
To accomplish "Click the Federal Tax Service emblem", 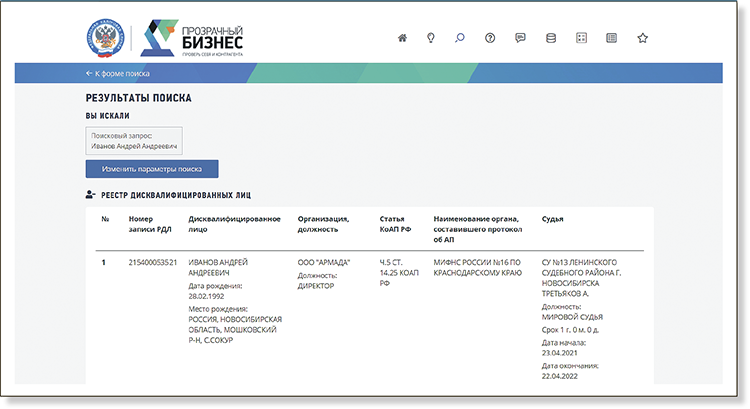I will point(104,38).
